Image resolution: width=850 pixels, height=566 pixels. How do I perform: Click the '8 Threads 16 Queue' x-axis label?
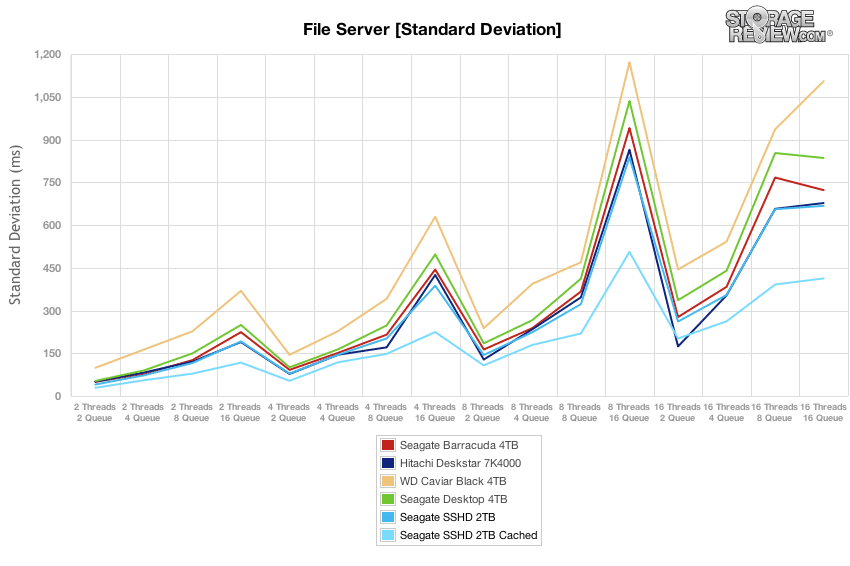629,413
